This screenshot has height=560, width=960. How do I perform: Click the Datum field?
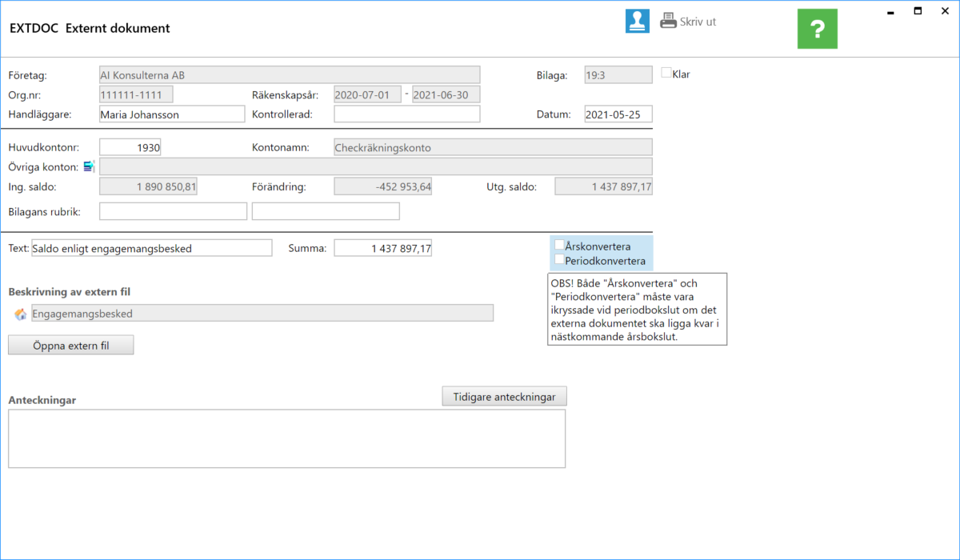(618, 114)
